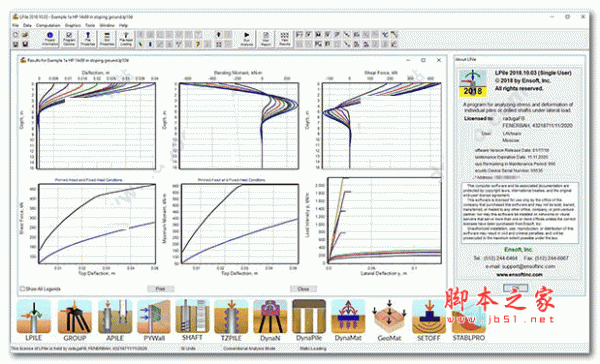Click the Load Intensity p-y curves chart
The height and width of the screenshot is (364, 600).
click(384, 220)
